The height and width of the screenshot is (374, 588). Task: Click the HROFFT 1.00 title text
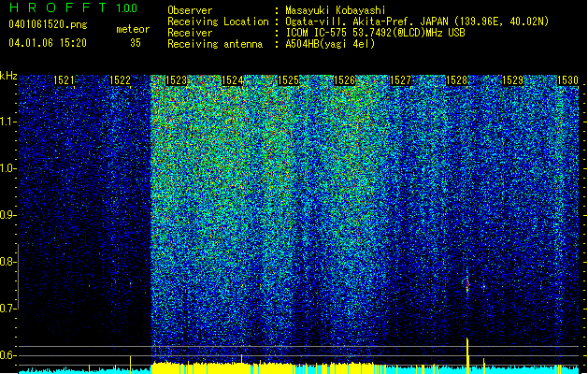(73, 7)
